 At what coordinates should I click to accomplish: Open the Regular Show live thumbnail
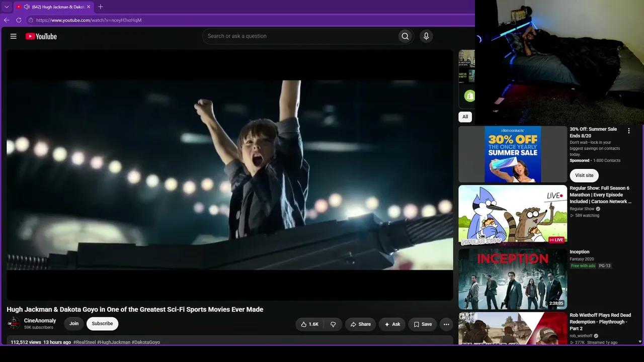coord(513,216)
